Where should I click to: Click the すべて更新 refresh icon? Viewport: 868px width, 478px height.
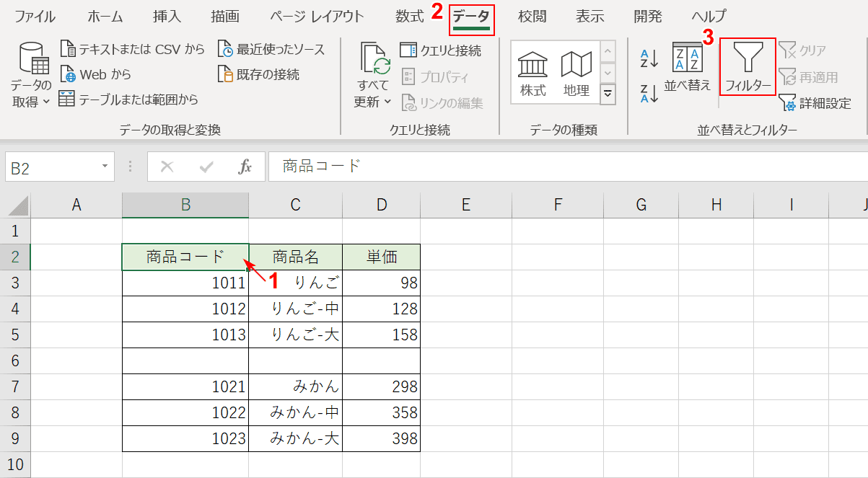pyautogui.click(x=376, y=59)
